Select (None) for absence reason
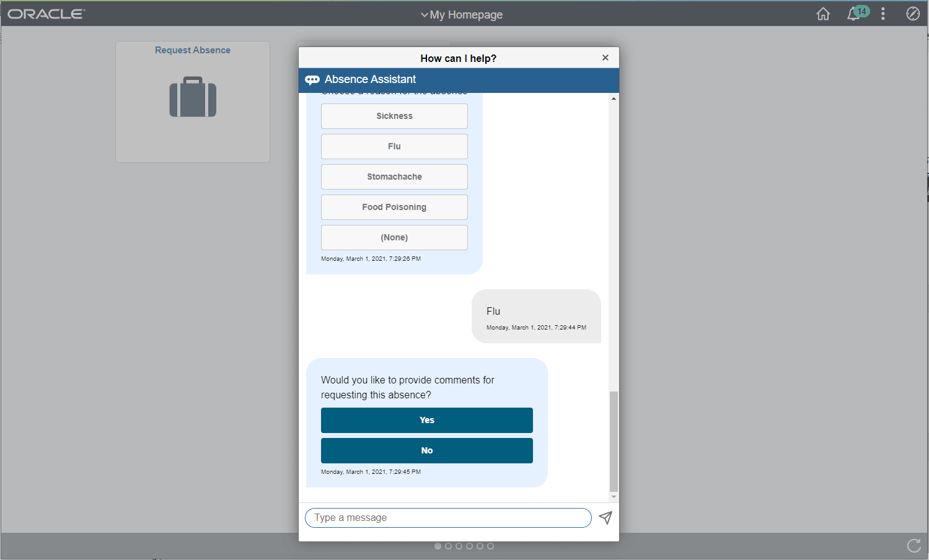The height and width of the screenshot is (560, 929). 394,237
